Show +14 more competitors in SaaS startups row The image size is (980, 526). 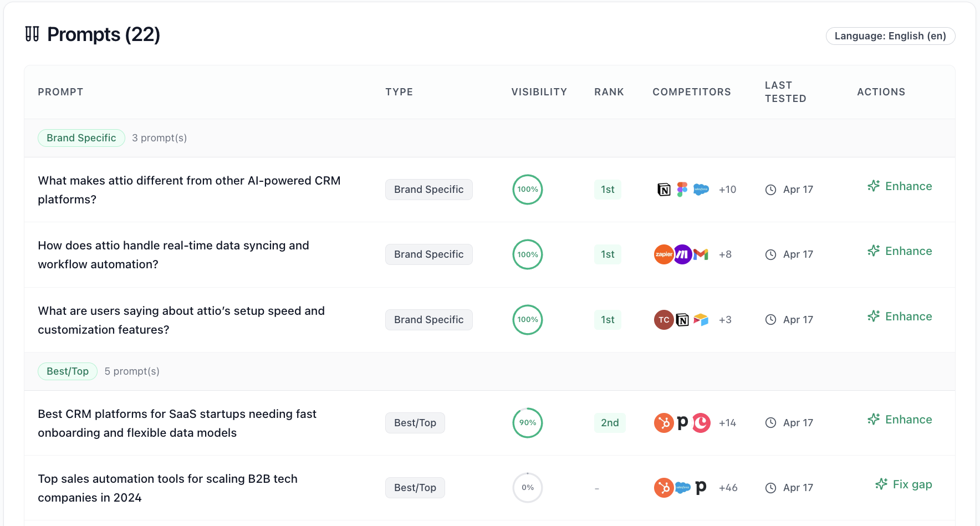click(x=727, y=423)
